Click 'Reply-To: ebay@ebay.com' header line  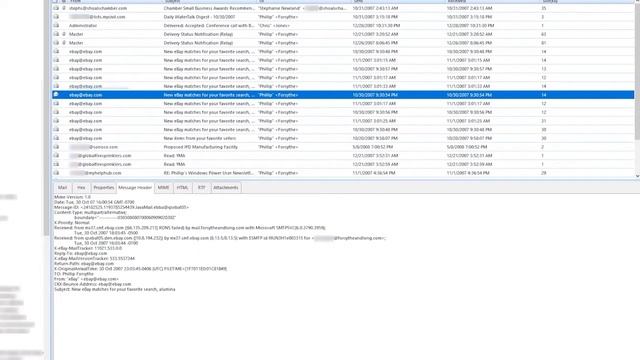[x=80, y=253]
